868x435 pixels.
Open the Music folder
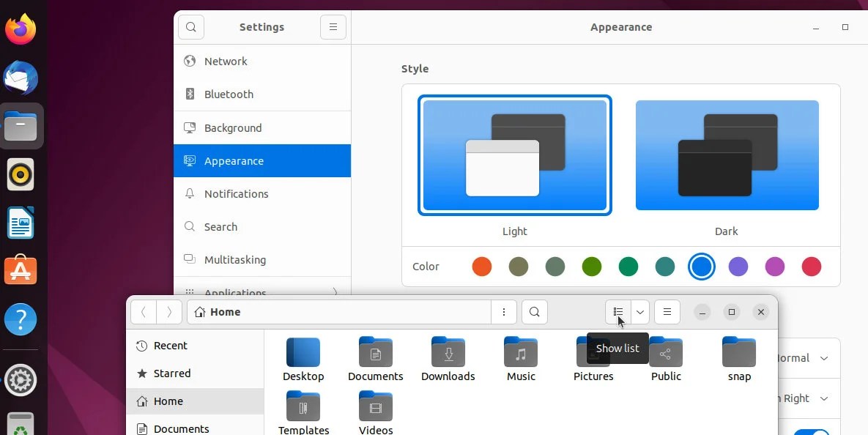521,354
